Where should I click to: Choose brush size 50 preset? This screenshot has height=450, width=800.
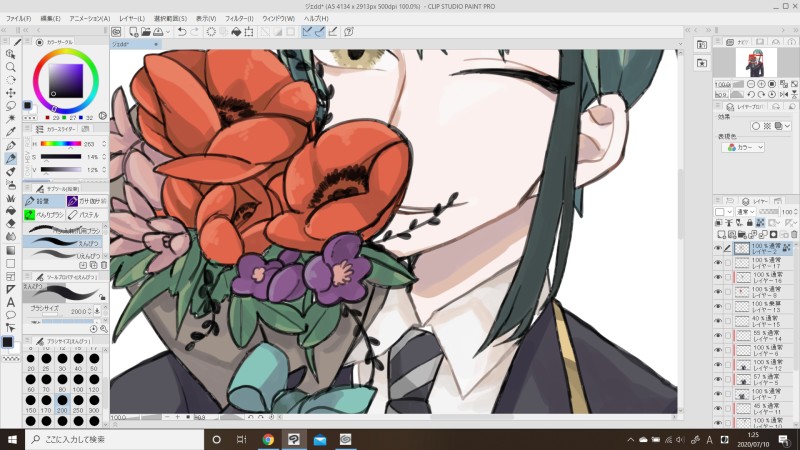94,362
